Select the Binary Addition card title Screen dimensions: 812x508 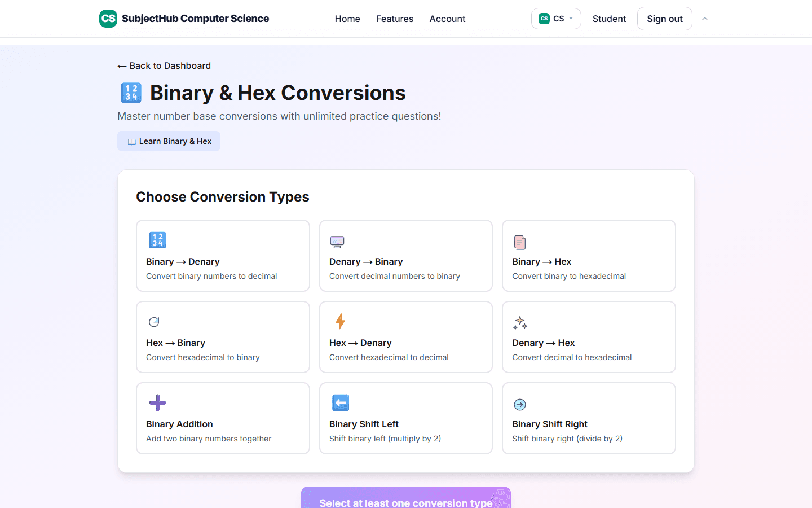point(179,424)
